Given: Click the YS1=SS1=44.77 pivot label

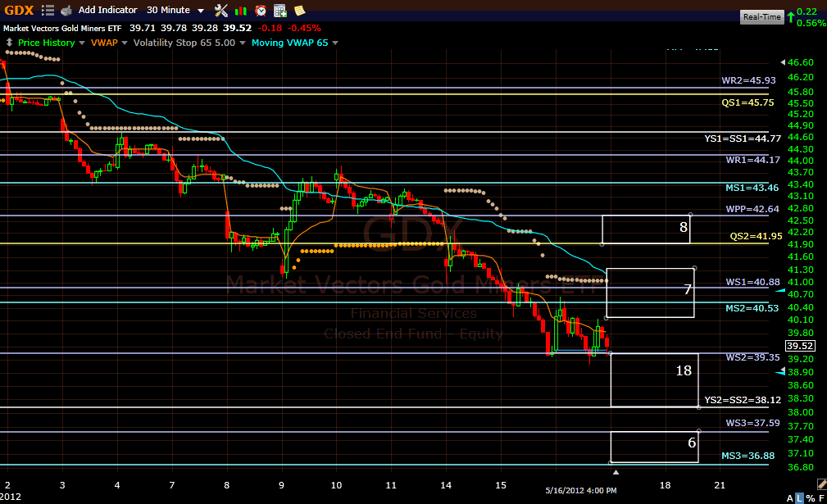Looking at the screenshot, I should pos(743,138).
